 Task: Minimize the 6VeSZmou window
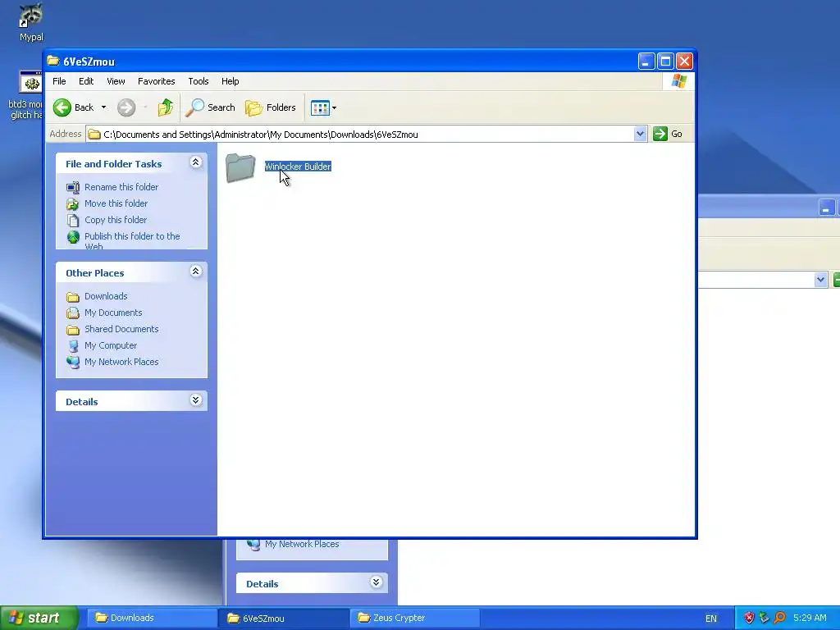tap(646, 61)
